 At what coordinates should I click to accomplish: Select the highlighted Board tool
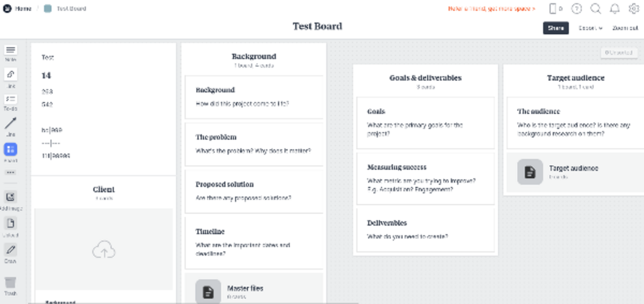pyautogui.click(x=10, y=150)
